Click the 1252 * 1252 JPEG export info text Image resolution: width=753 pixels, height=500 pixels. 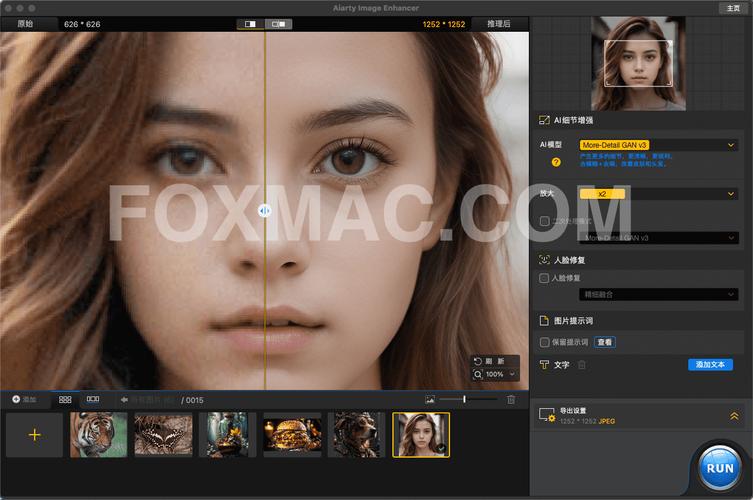tap(587, 421)
